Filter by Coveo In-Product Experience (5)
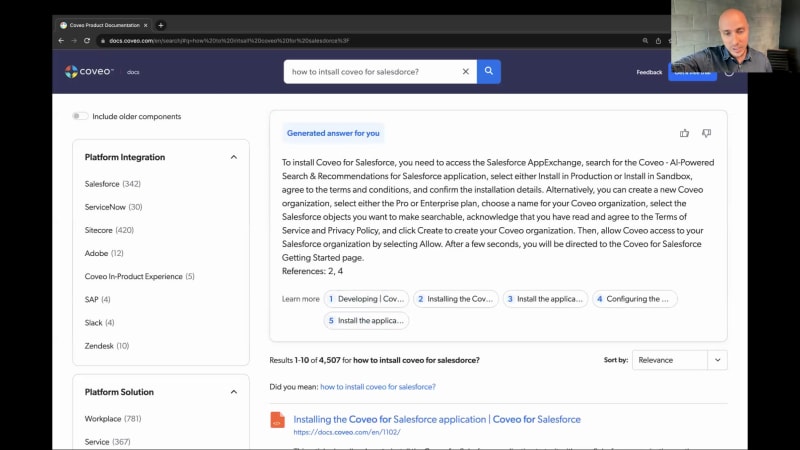 (140, 276)
